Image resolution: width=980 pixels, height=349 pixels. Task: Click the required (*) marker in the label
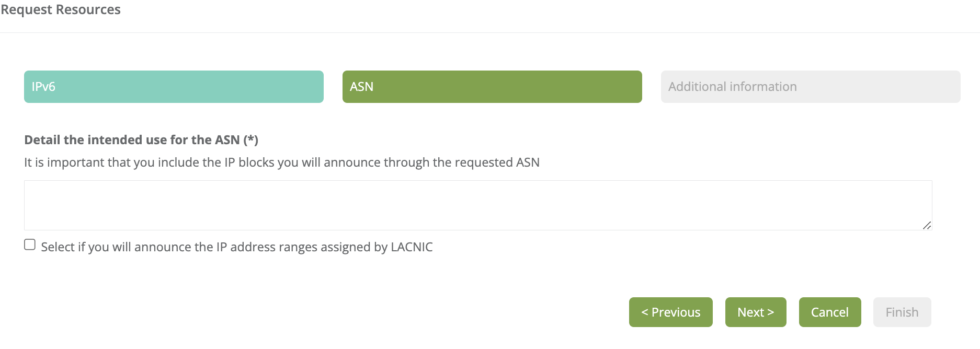251,140
